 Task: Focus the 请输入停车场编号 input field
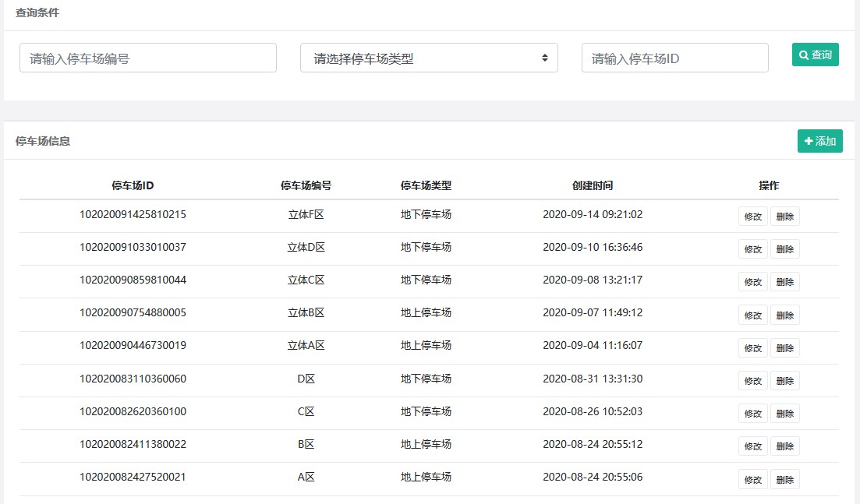click(148, 58)
